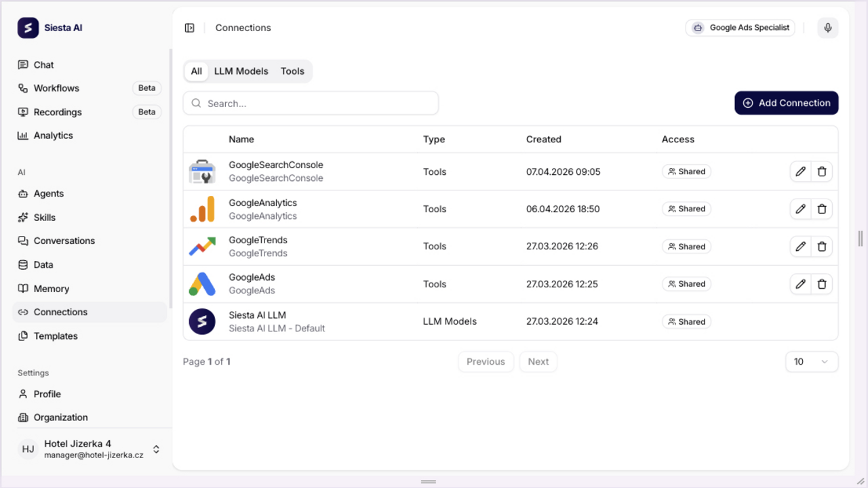Image resolution: width=868 pixels, height=488 pixels.
Task: Click the date 27.03.2026 12:26
Action: tap(562, 247)
